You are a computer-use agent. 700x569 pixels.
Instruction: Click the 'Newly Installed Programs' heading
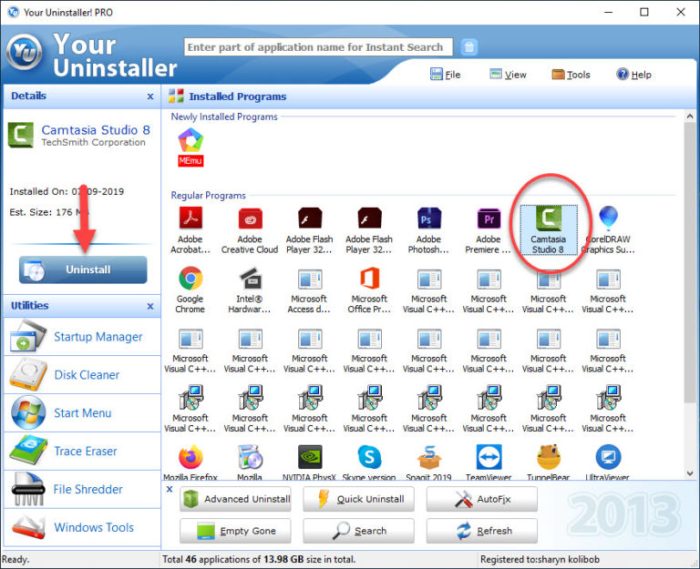point(224,117)
